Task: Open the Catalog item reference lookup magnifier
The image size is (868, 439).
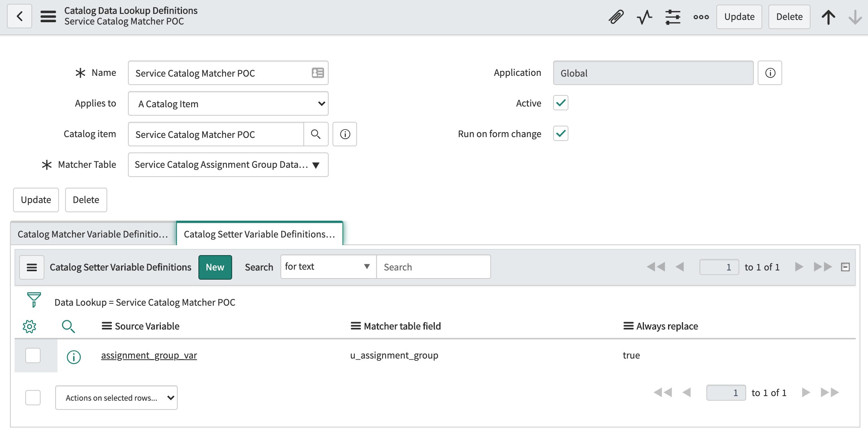Action: pos(316,134)
